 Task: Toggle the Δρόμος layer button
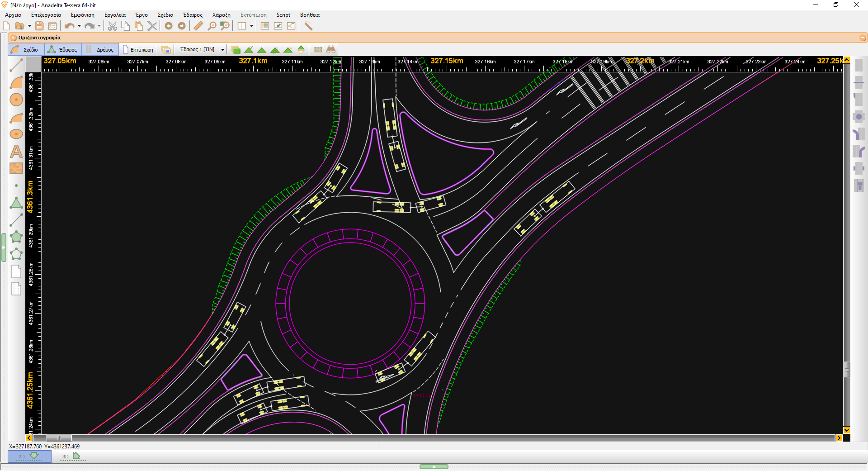[100, 49]
